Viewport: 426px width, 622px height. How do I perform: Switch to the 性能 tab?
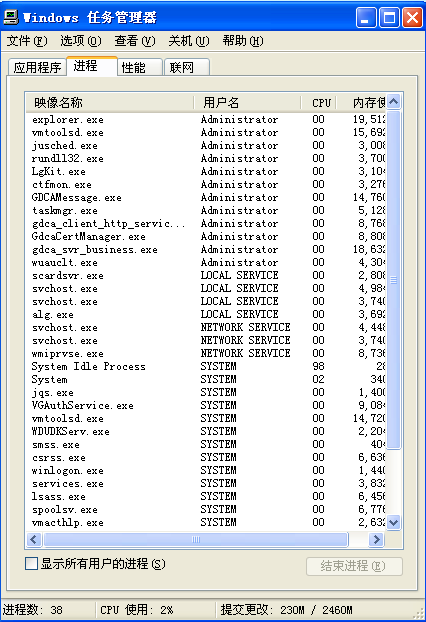point(140,67)
